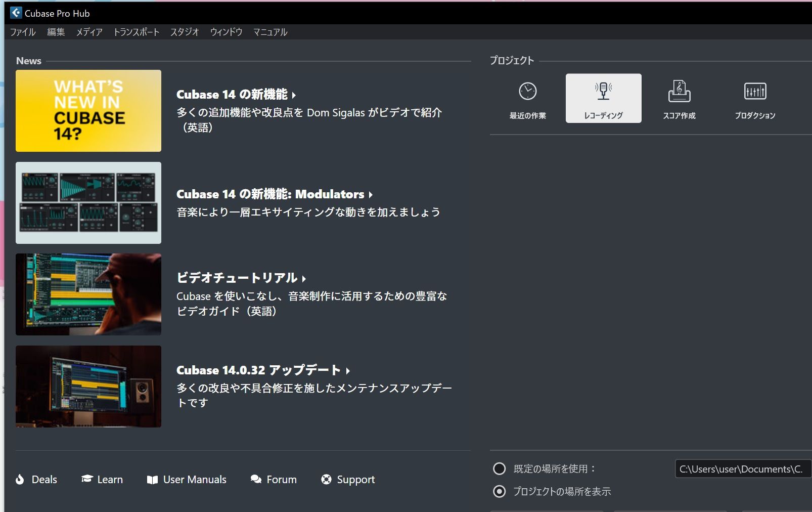Viewport: 812px width, 512px height.
Task: Click the 14.0.32 update studio monitor thumbnail
Action: pyautogui.click(x=88, y=387)
